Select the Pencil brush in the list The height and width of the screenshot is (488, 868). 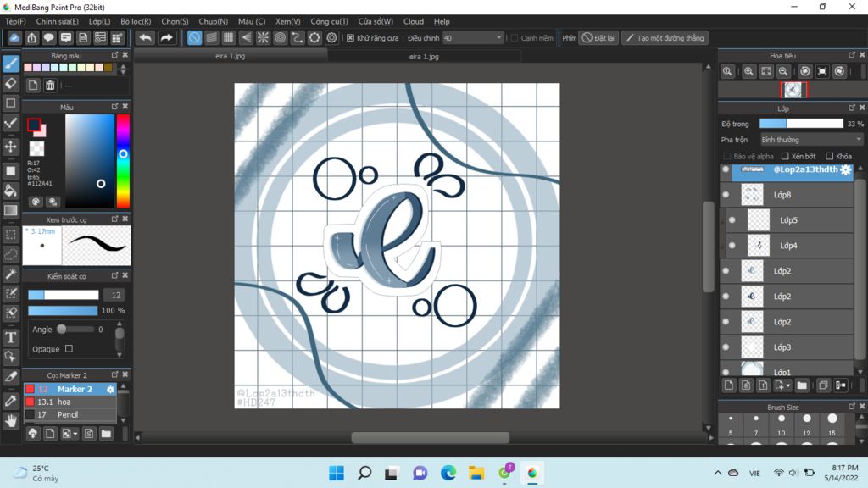70,414
